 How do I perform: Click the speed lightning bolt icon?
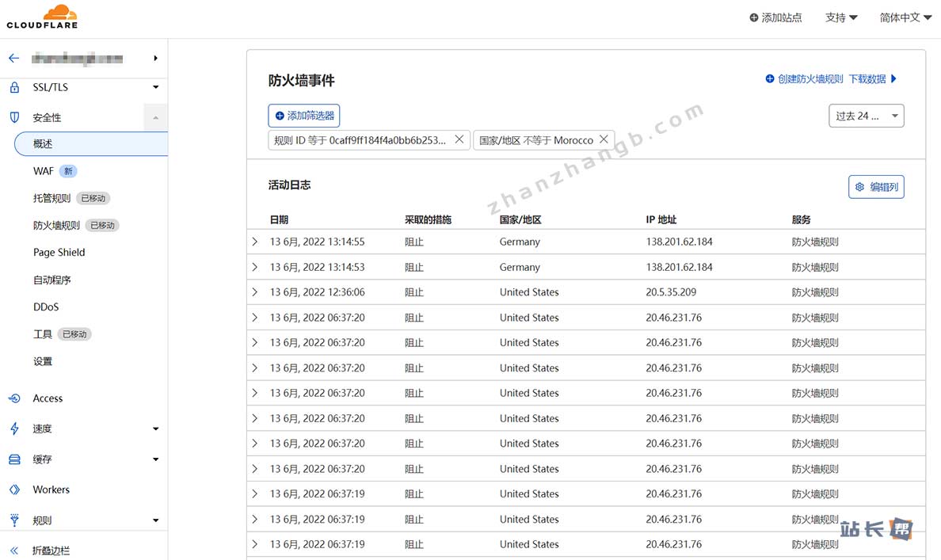tap(14, 429)
